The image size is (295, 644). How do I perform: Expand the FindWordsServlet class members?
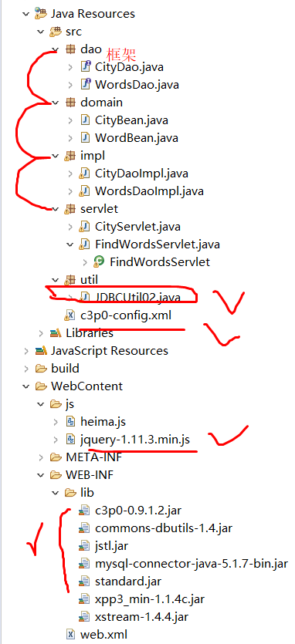(x=85, y=261)
